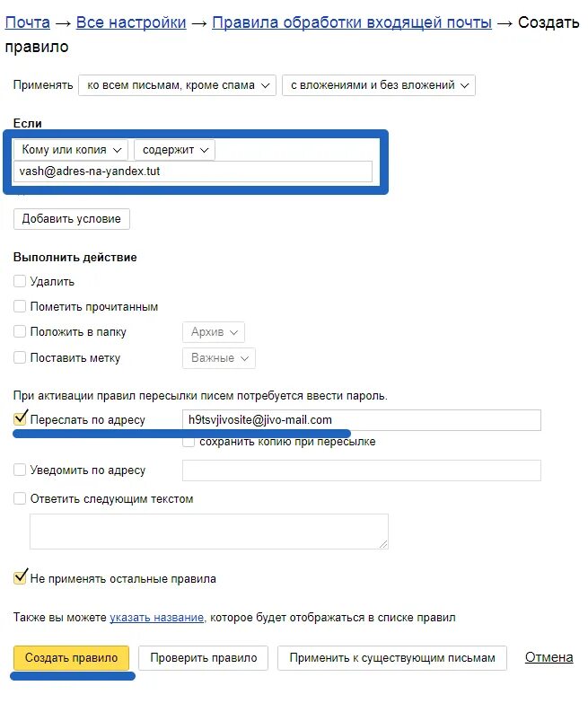Open the 'Почта' breadcrumb link
This screenshot has width=588, height=712.
click(27, 22)
